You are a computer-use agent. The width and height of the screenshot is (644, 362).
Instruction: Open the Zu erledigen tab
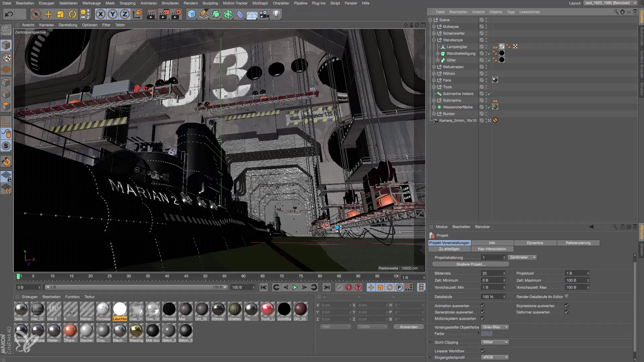point(449,249)
